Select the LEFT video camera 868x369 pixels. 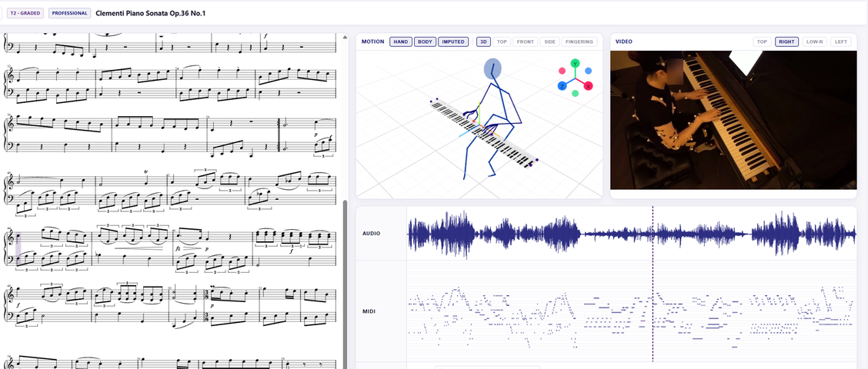tap(841, 42)
